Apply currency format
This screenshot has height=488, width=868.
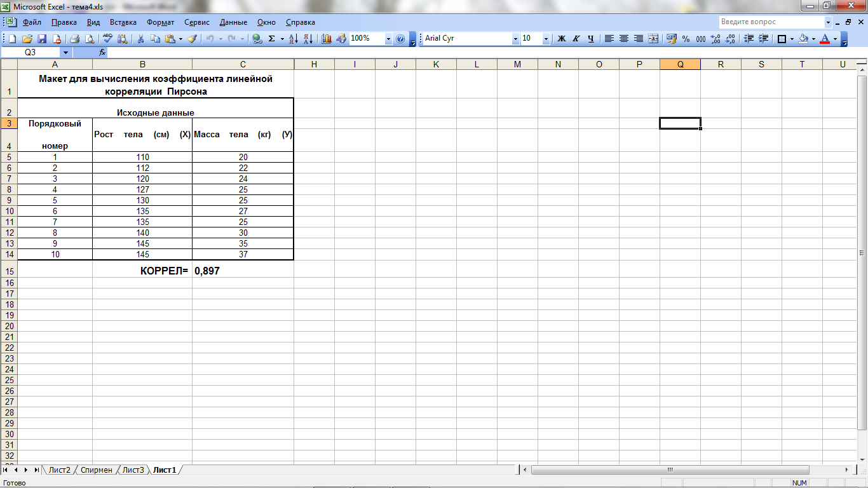click(x=672, y=39)
